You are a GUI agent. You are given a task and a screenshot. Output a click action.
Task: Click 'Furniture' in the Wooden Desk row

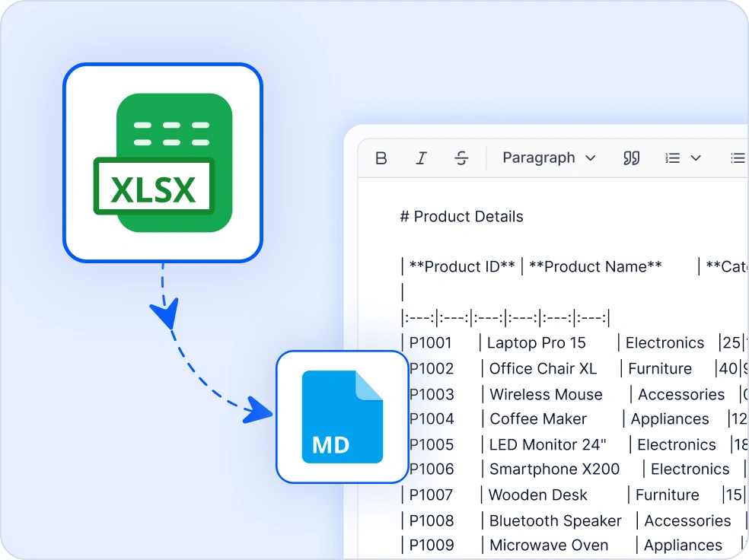tap(668, 495)
